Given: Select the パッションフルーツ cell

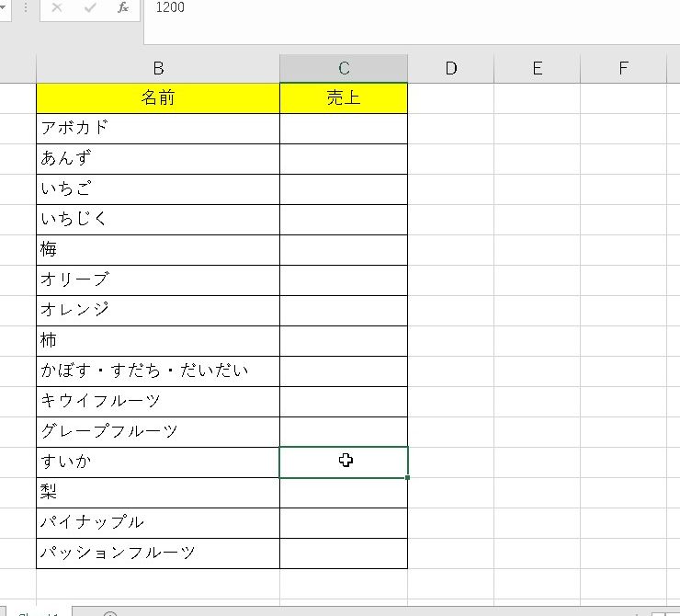Looking at the screenshot, I should pos(158,553).
